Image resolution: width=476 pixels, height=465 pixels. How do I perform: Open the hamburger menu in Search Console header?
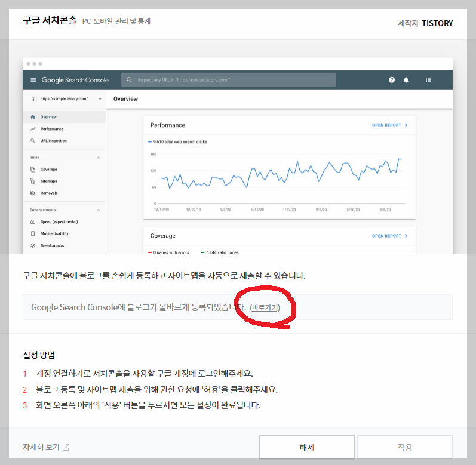[33, 80]
